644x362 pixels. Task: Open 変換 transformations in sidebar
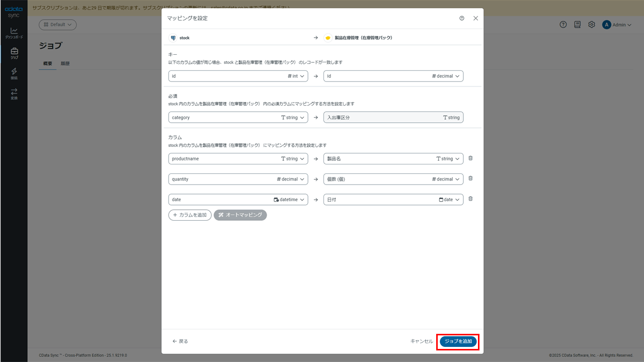tap(14, 94)
